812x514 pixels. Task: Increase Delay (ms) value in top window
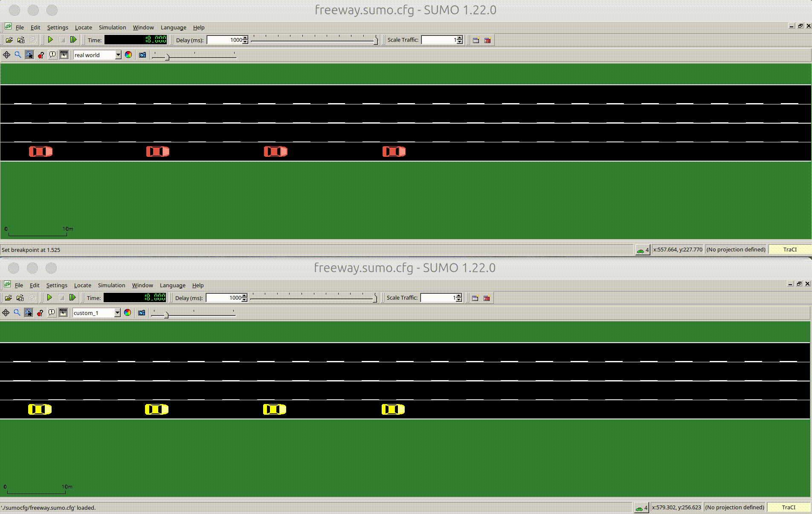coord(245,38)
